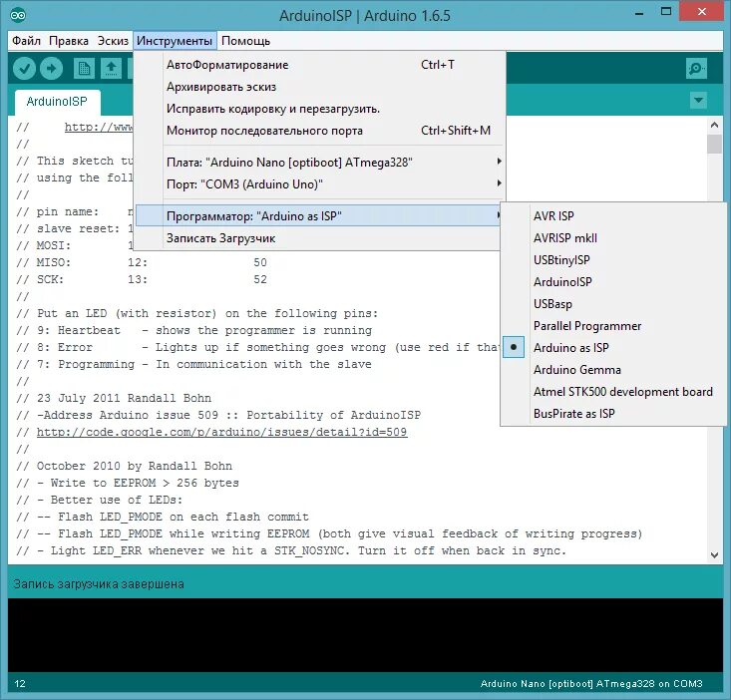Open the tab dropdown arrow button
731x700 pixels.
698,100
